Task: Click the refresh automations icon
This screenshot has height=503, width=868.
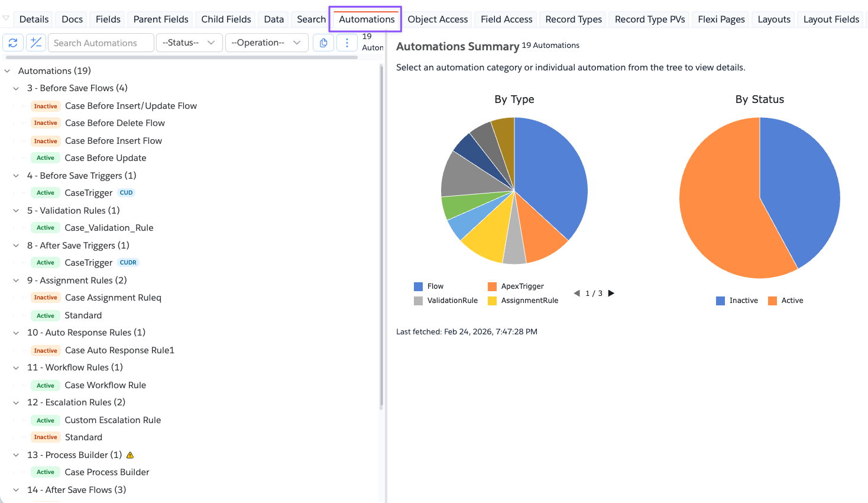Action: [x=13, y=43]
